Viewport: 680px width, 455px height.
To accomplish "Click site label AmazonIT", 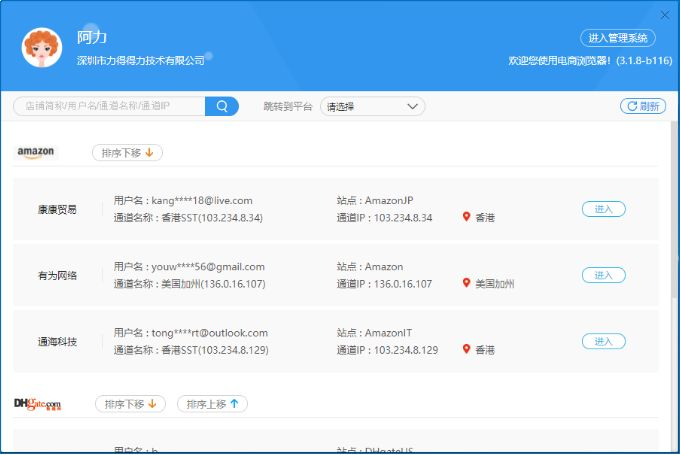I will pos(389,333).
